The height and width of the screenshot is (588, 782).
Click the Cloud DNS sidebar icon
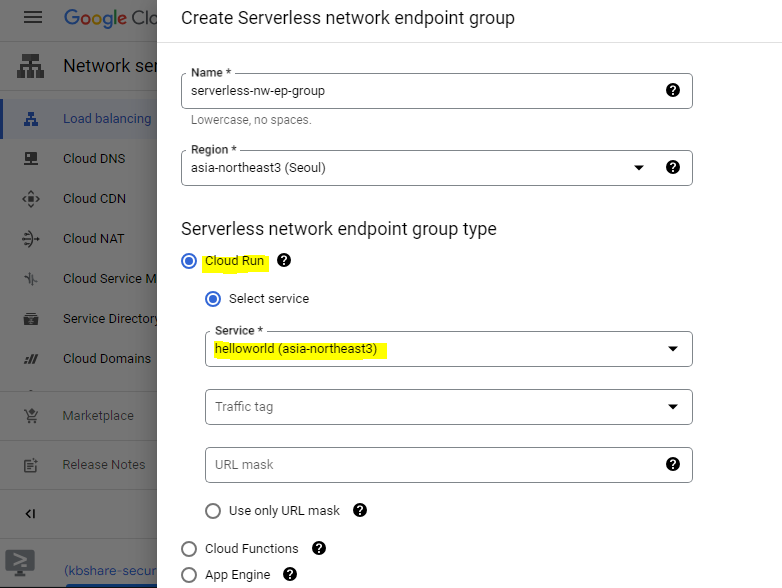pos(31,159)
